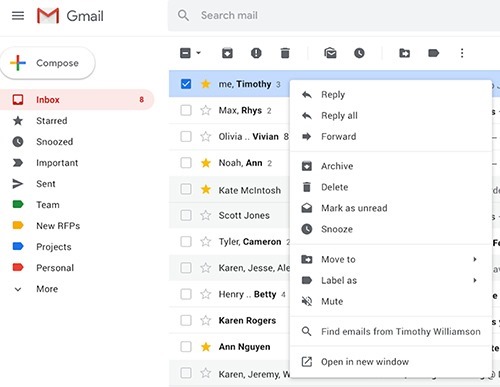This screenshot has height=387, width=500.
Task: Click the Labels tag icon in toolbar
Action: (433, 53)
